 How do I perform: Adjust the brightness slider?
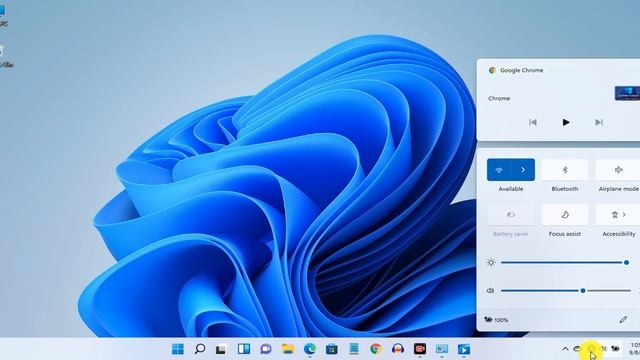click(x=565, y=262)
